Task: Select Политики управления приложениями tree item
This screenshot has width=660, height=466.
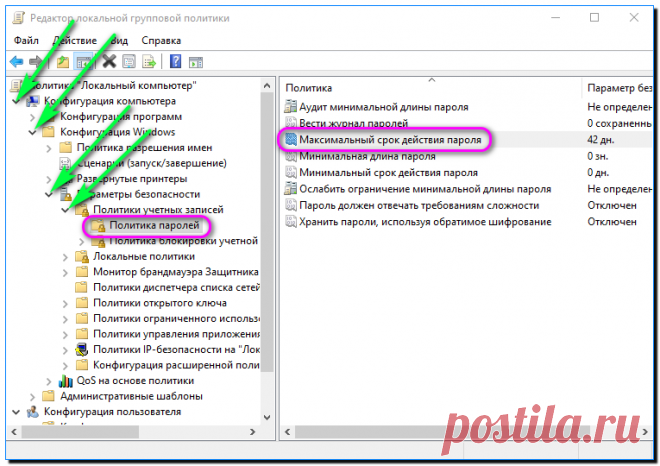Action: click(176, 334)
